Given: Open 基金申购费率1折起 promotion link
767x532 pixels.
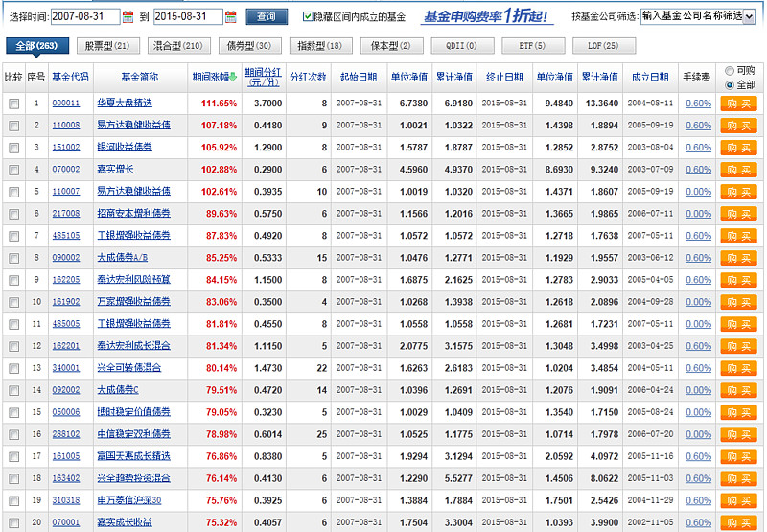Looking at the screenshot, I should [x=486, y=16].
